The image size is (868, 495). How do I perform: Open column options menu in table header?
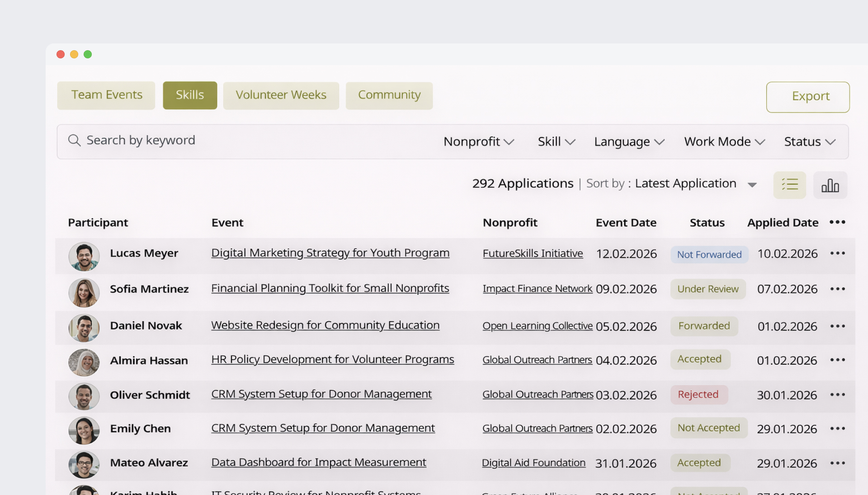click(x=837, y=222)
